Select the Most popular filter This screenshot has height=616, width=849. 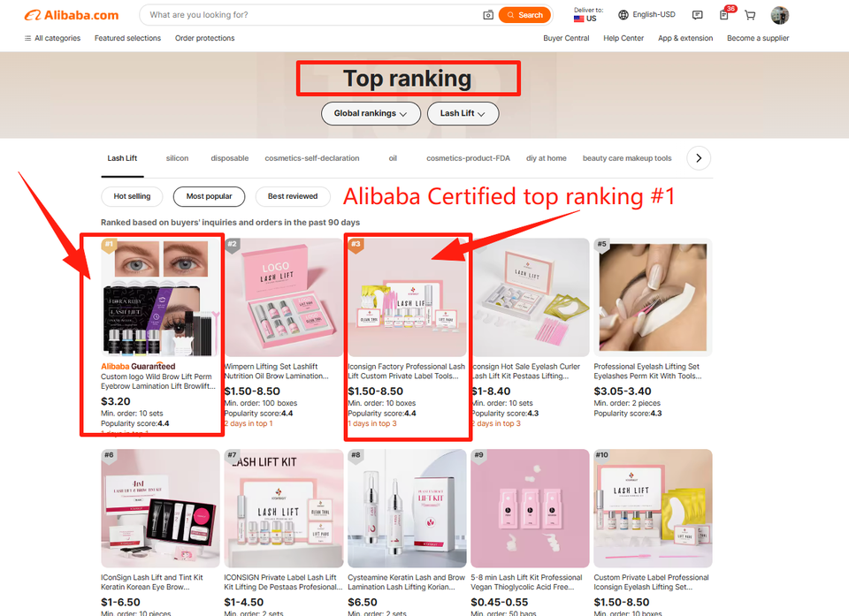coord(209,196)
